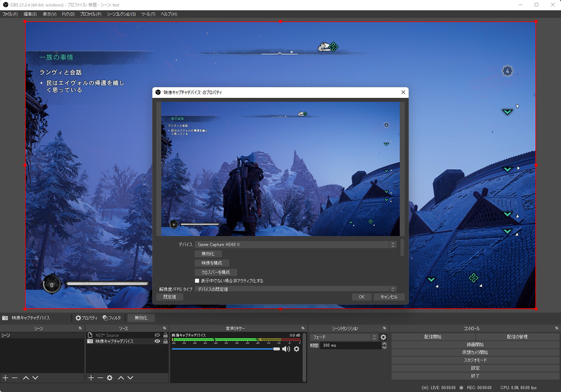Open ドック(D) menu
The width and height of the screenshot is (561, 392).
(68, 14)
